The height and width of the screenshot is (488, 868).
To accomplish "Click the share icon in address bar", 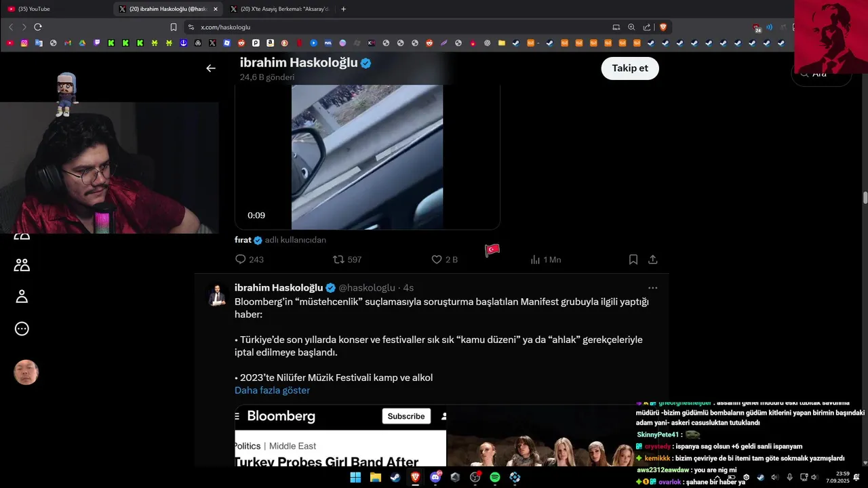I will (647, 27).
